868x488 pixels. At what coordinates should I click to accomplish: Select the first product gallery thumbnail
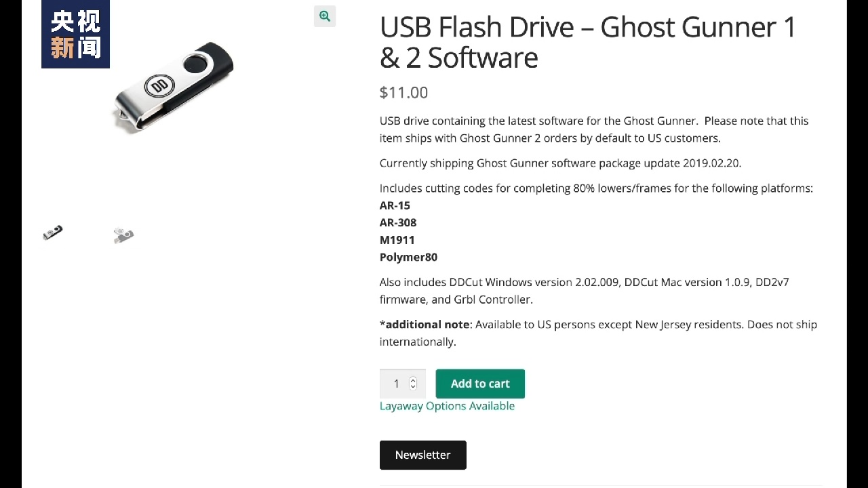(53, 232)
